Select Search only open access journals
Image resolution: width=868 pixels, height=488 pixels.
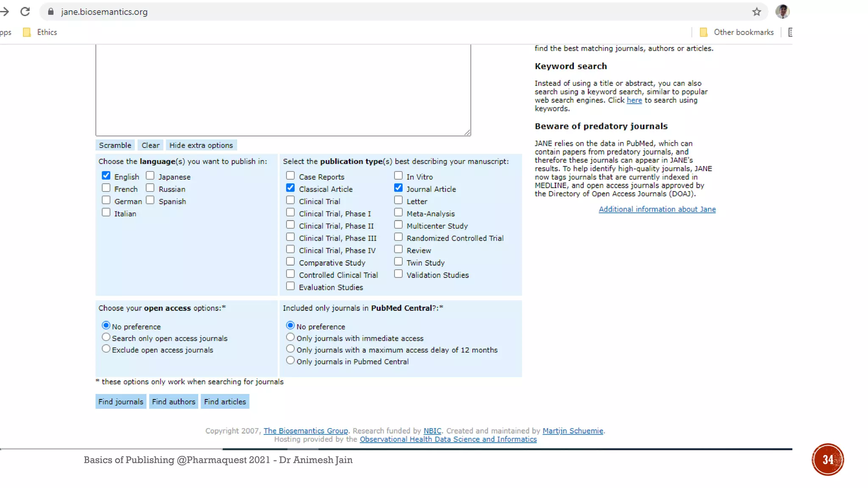click(106, 338)
